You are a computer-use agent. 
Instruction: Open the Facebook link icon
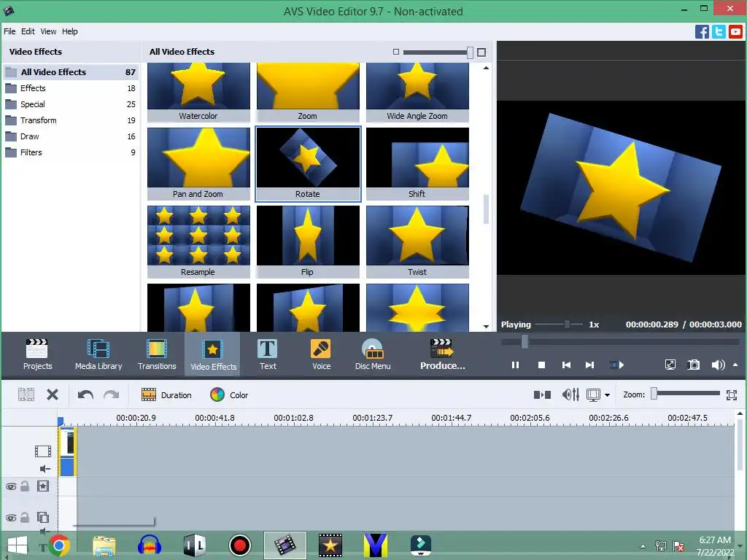tap(702, 32)
